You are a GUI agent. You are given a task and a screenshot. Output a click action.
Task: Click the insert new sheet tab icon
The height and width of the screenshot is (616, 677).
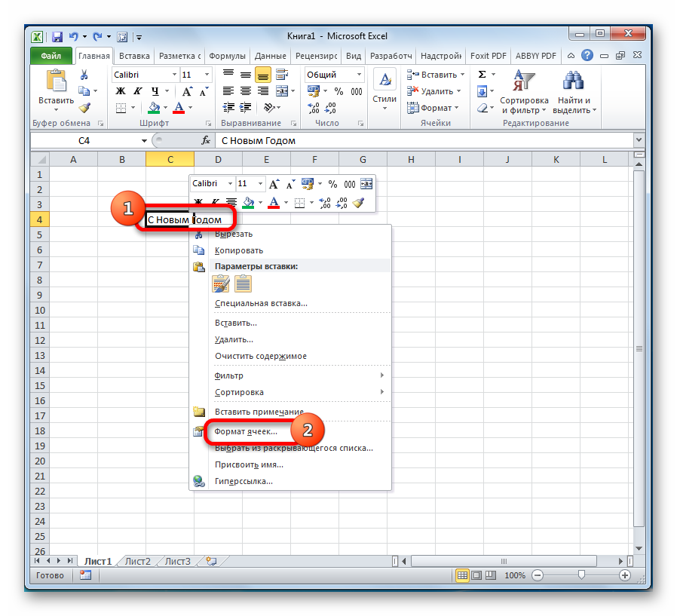(210, 561)
